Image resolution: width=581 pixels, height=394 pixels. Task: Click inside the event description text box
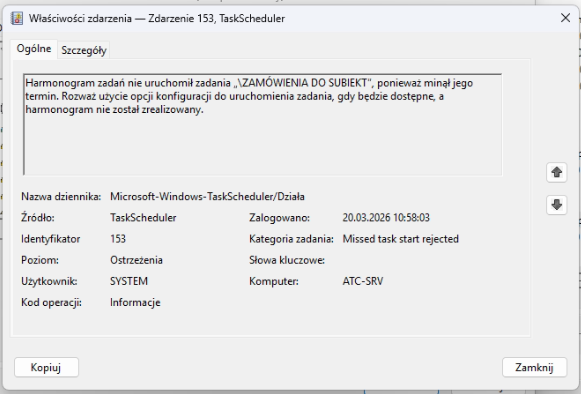tap(262, 125)
